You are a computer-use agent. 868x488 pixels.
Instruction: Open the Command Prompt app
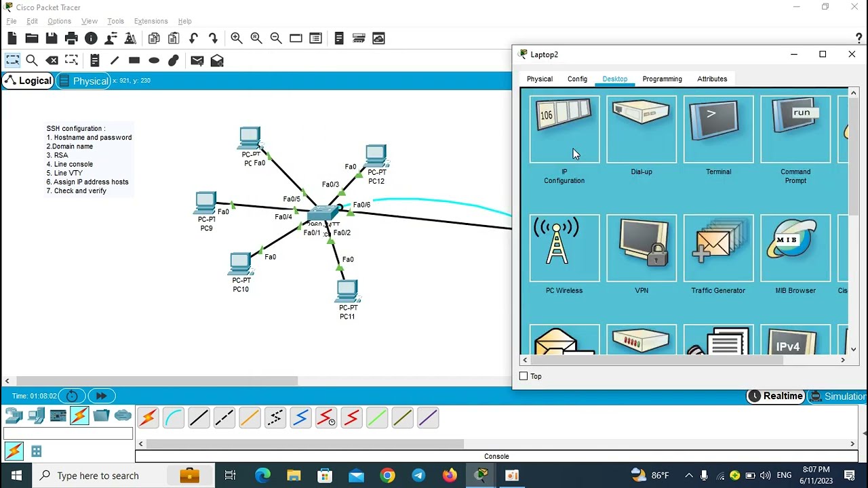pyautogui.click(x=795, y=129)
